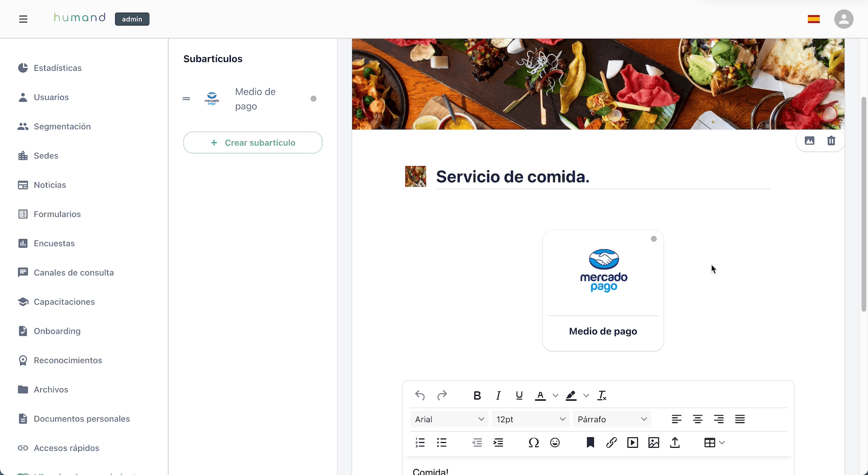Screen dimensions: 868x475
Task: Toggle italic formatting
Action: pyautogui.click(x=498, y=395)
